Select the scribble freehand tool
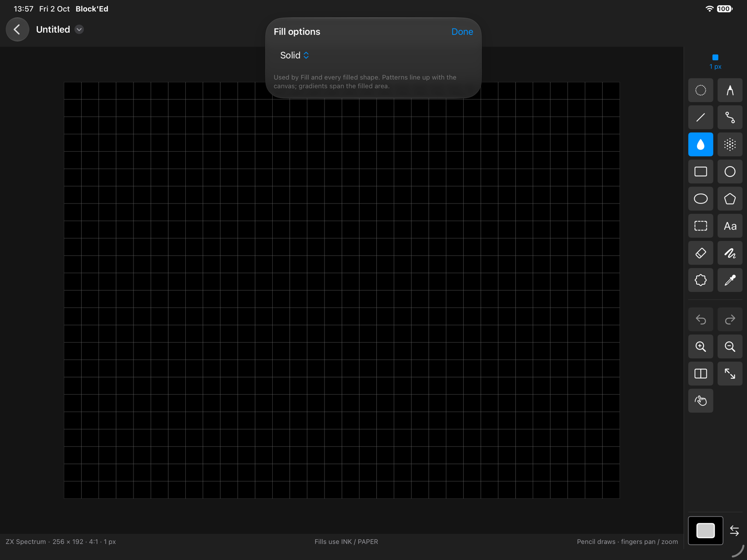This screenshot has width=747, height=560. click(730, 253)
